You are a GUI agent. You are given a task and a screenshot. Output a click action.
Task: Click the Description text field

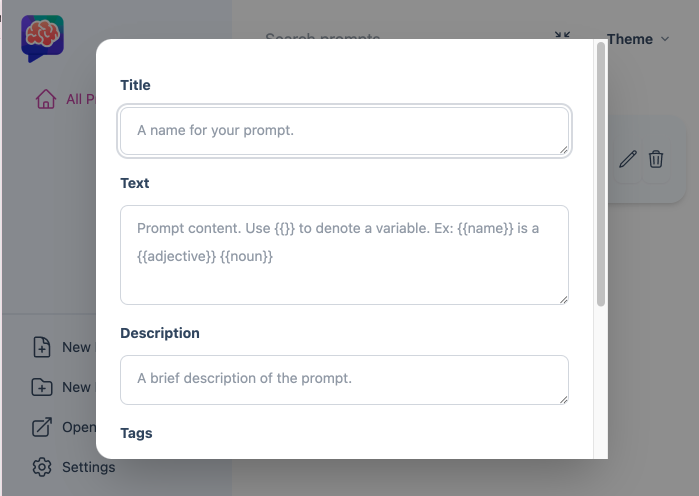[344, 380]
